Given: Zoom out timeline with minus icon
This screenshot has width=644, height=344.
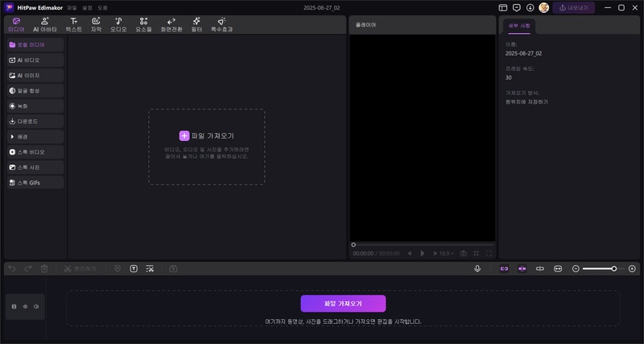Looking at the screenshot, I should (x=576, y=269).
